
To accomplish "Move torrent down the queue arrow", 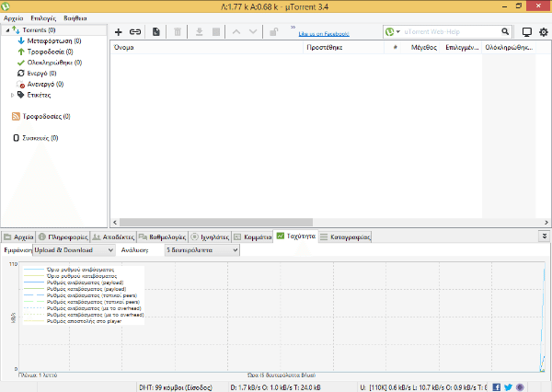I will (253, 32).
